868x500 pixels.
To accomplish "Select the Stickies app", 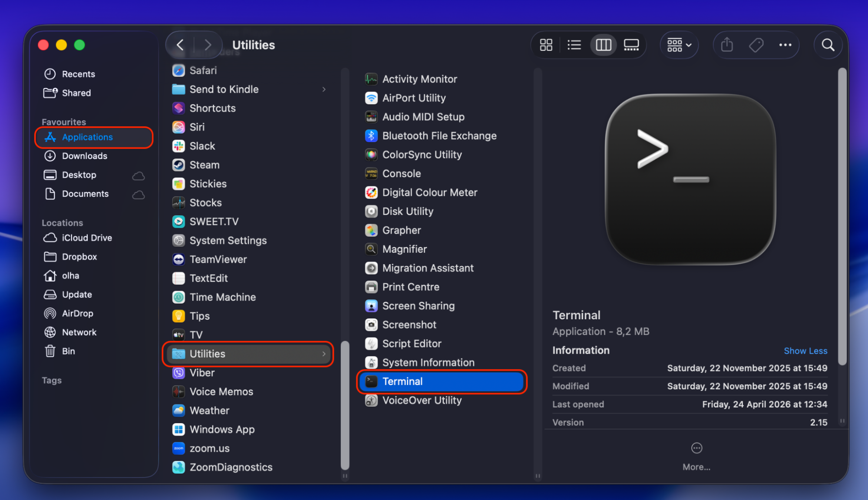I will [x=208, y=184].
